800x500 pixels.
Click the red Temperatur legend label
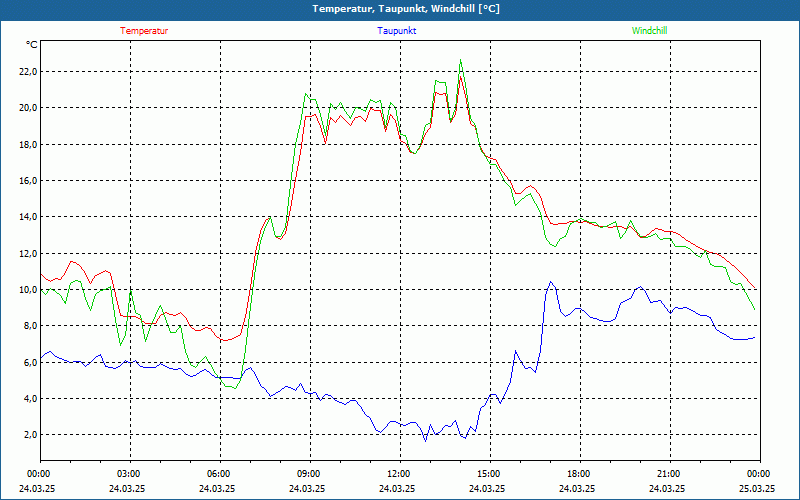[144, 31]
